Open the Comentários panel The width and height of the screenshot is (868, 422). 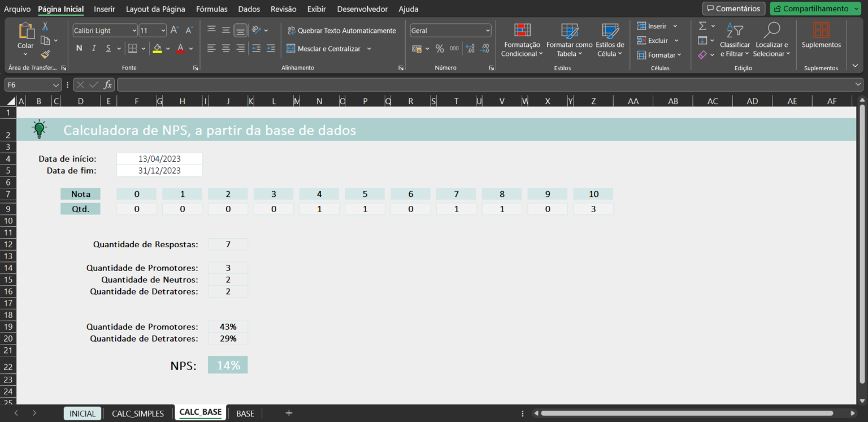[733, 8]
